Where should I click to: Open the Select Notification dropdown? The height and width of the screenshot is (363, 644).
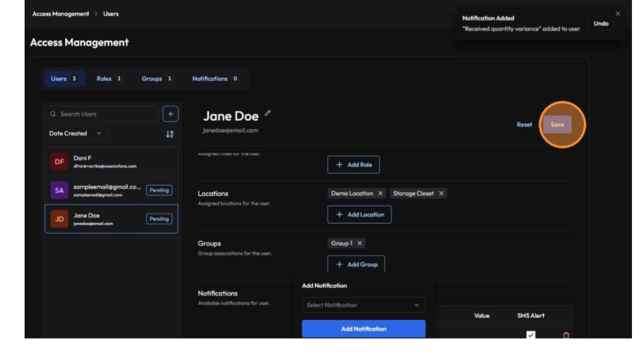point(363,305)
